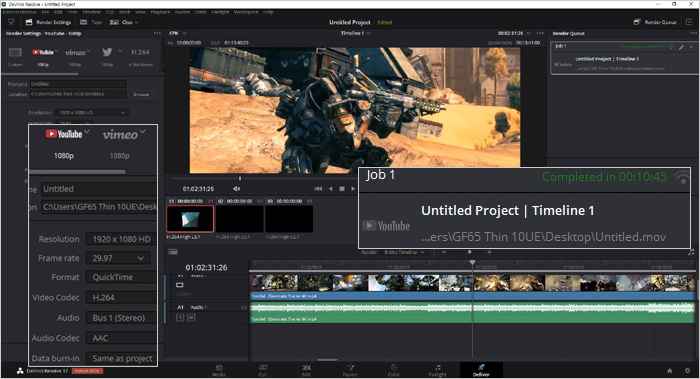Expand the YouTube preset arrow
Viewport: 700px width, 379px height.
(56, 50)
